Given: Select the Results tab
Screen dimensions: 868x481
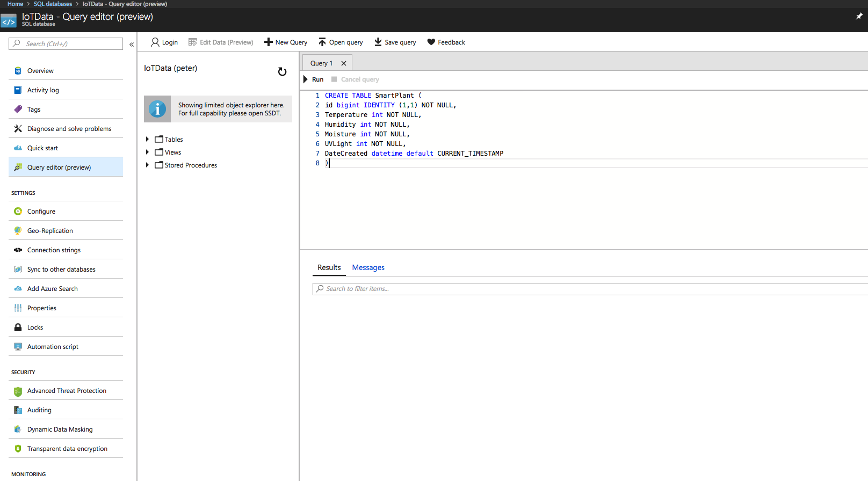Looking at the screenshot, I should [329, 267].
